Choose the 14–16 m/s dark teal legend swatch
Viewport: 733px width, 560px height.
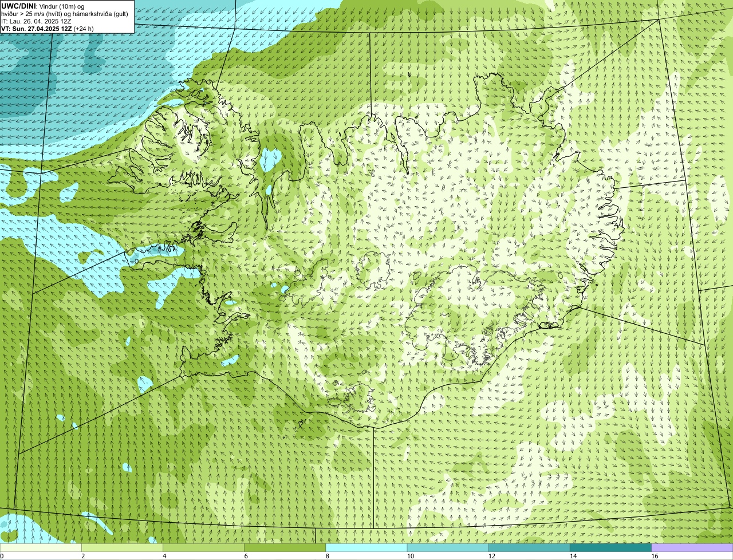click(611, 548)
